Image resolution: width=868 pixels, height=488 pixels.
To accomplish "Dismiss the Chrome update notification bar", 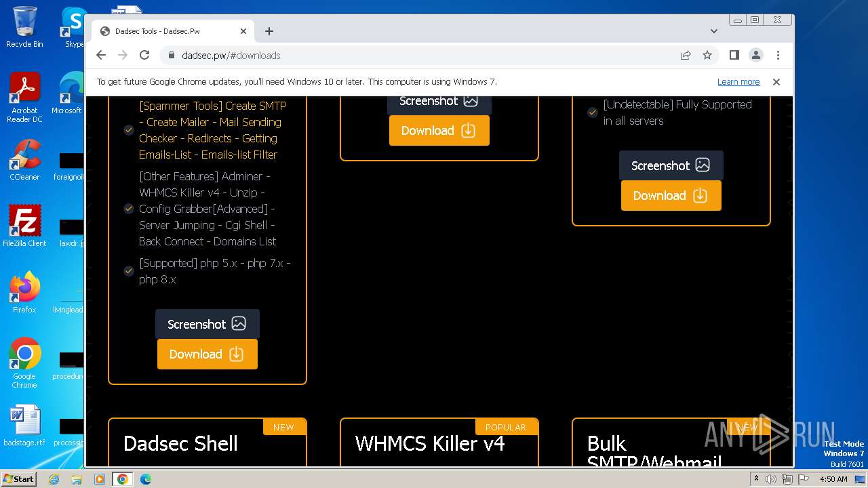I will tap(776, 82).
